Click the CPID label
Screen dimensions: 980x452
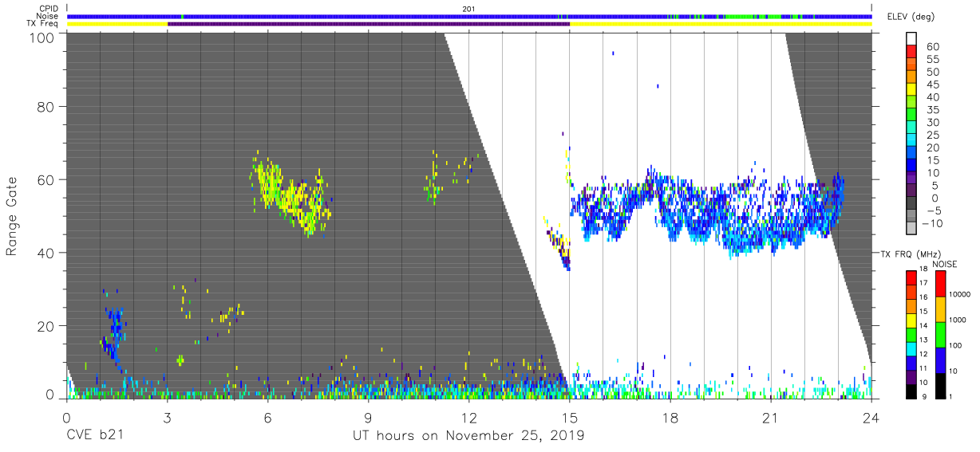[49, 9]
